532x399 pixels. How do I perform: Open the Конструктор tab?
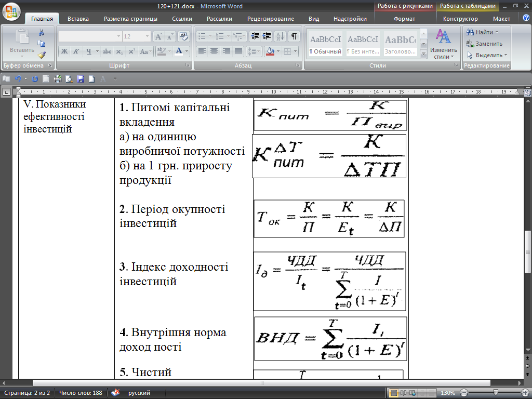[460, 19]
